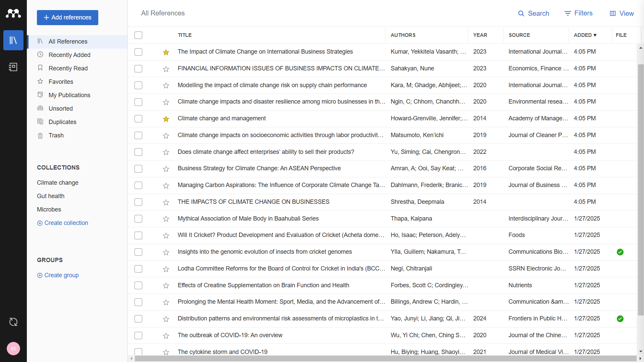This screenshot has height=362, width=644.
Task: Open the Library view icon
Action: [13, 40]
